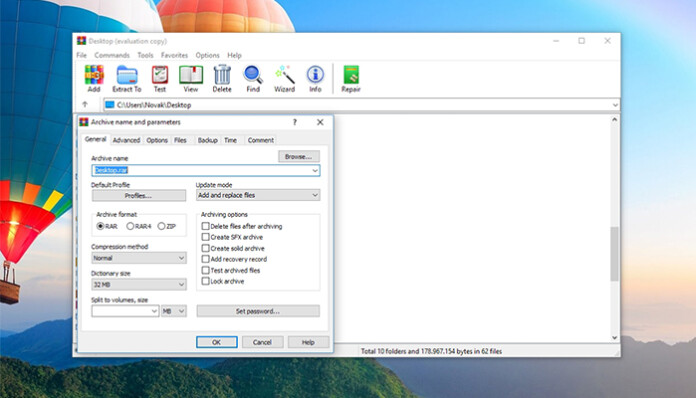Viewport: 696px width, 398px height.
Task: Open the Help menu
Action: 234,55
